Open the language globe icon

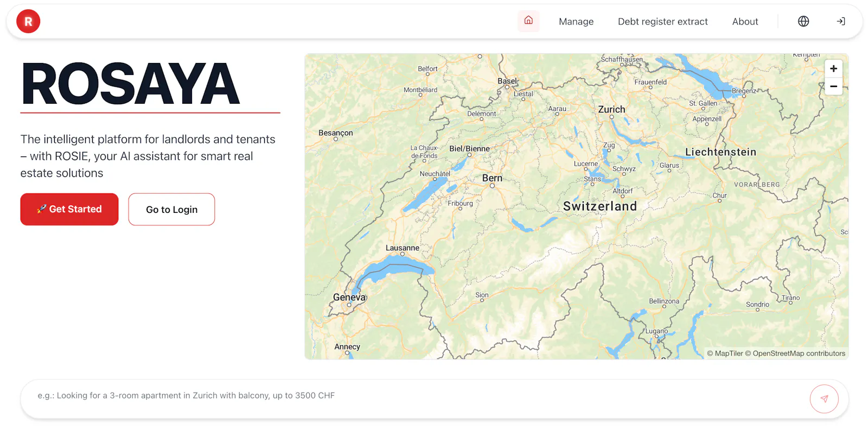[803, 21]
